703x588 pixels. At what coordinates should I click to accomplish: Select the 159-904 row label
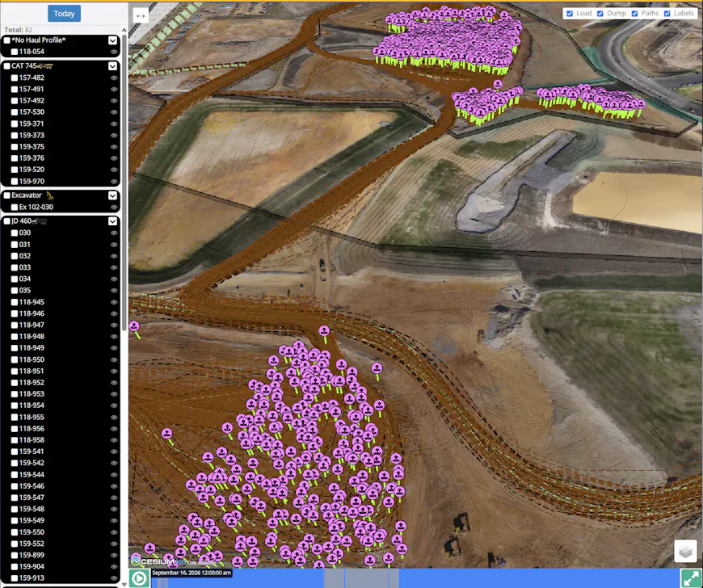32,566
